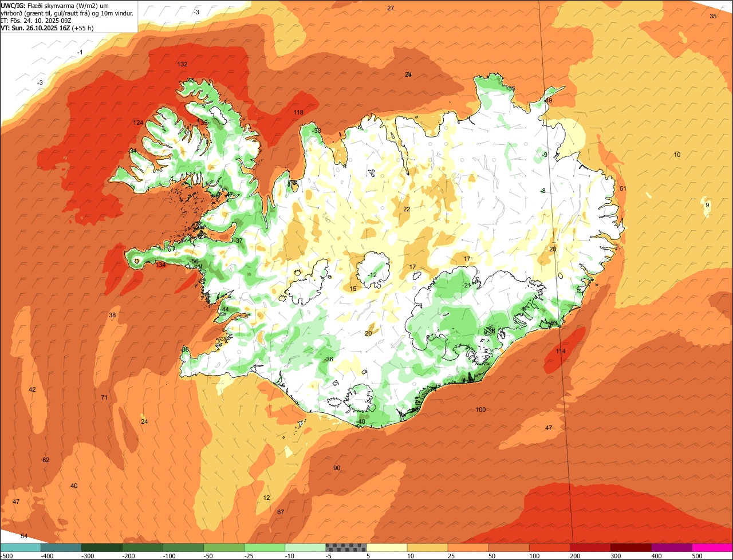Pick the checkered gray legend swatch
733x560 pixels.
(346, 547)
